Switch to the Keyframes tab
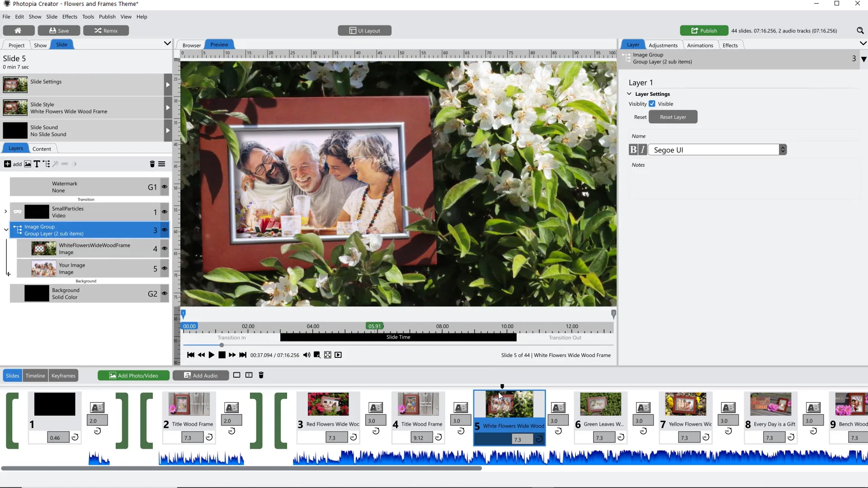Screen dimensions: 868x488 tap(63, 375)
